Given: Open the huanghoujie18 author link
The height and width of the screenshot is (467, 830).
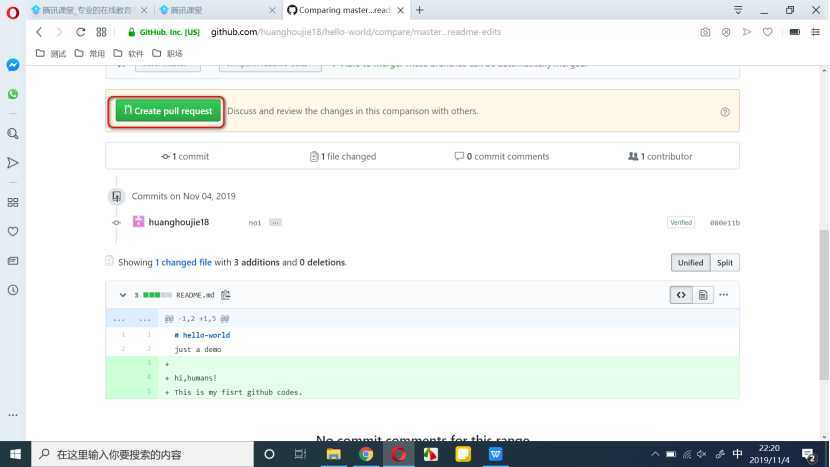Looking at the screenshot, I should pos(179,222).
